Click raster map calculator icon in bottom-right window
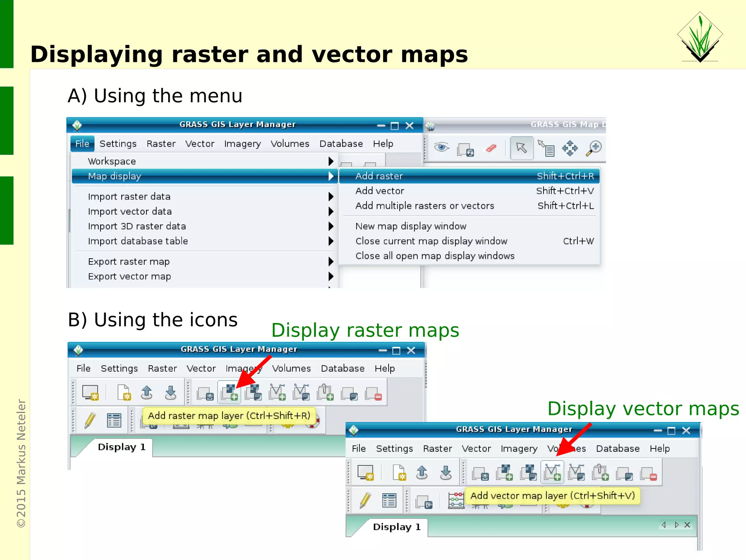 tap(456, 500)
